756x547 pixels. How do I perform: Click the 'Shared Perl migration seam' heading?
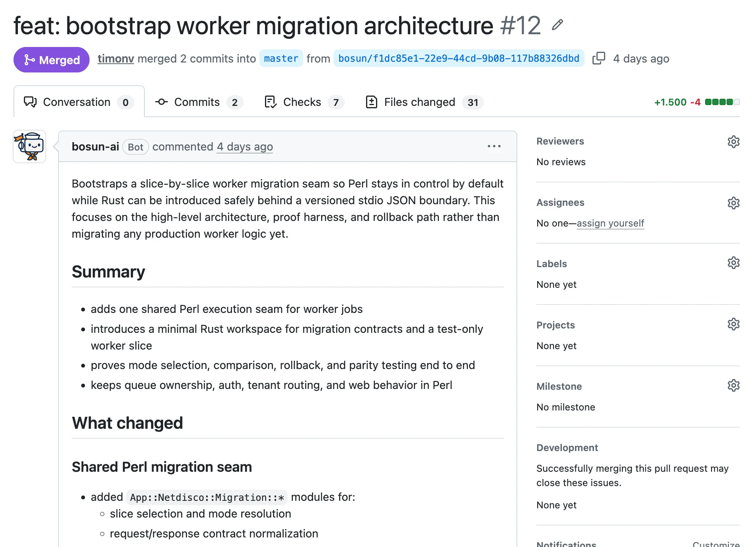pyautogui.click(x=162, y=467)
